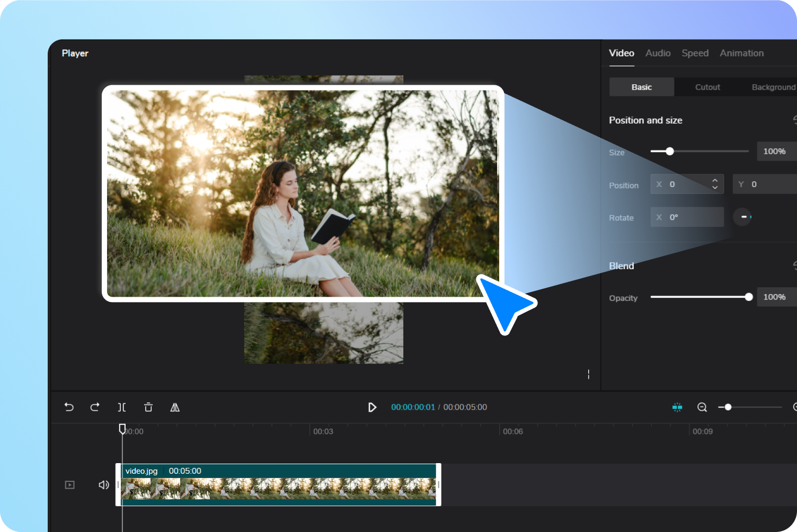Viewport: 797px width, 532px height.
Task: Redo the last edit
Action: point(95,407)
